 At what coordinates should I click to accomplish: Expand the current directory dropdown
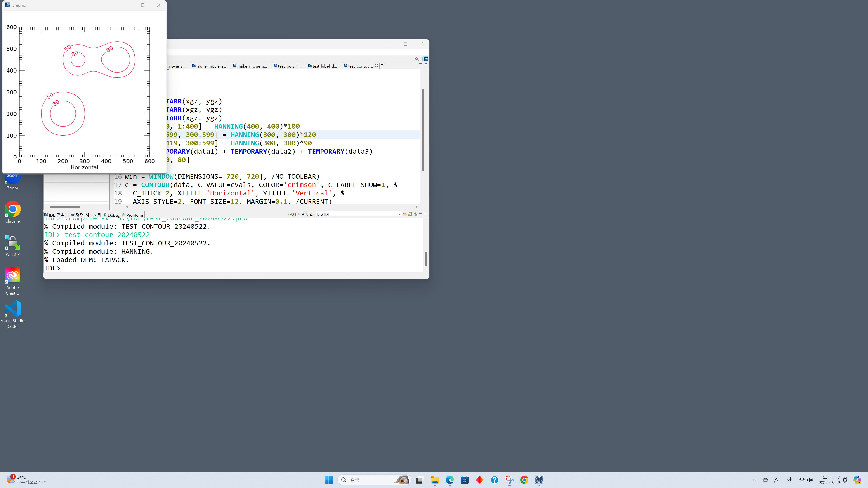[x=399, y=214]
